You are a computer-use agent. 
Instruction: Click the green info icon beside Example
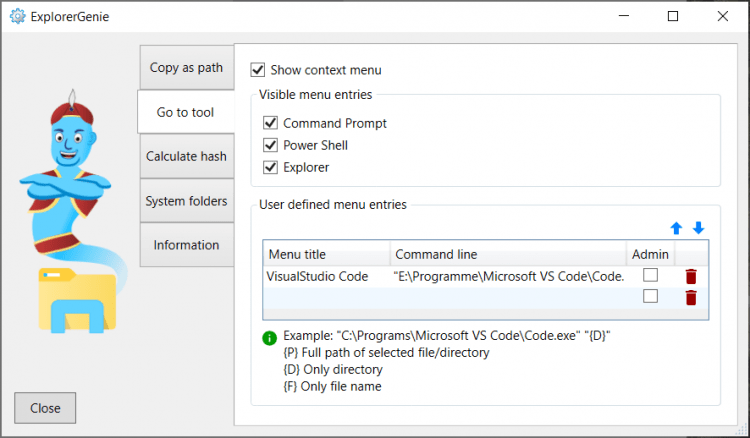(x=269, y=338)
